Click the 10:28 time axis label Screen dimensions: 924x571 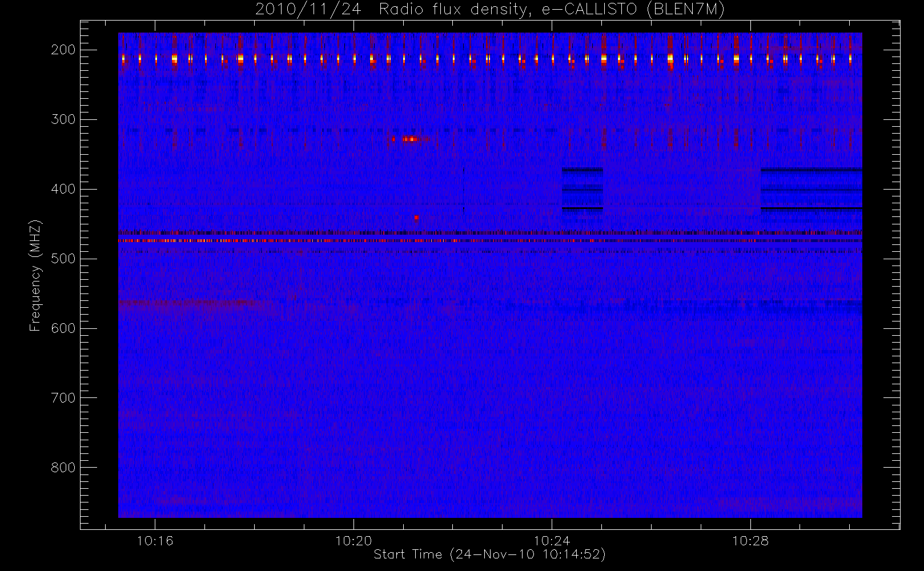(750, 541)
